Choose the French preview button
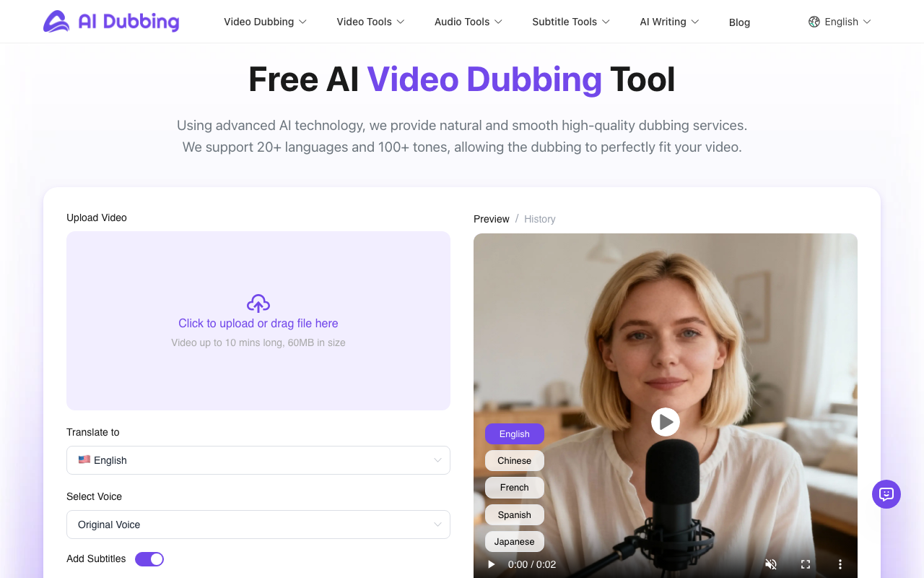This screenshot has width=924, height=578. click(514, 488)
